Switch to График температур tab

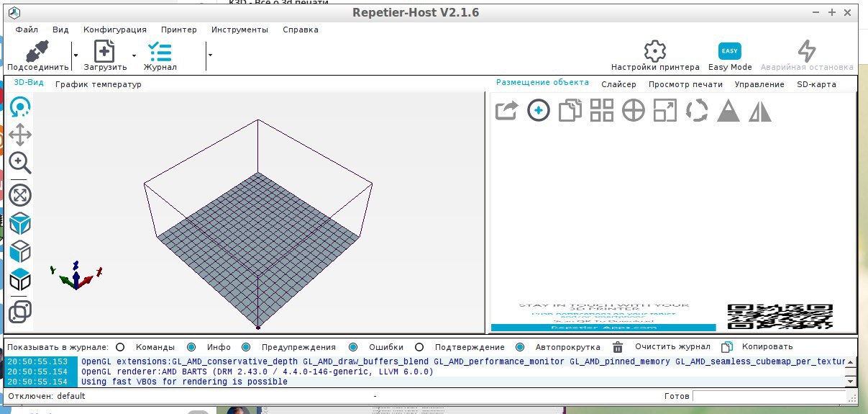point(99,84)
